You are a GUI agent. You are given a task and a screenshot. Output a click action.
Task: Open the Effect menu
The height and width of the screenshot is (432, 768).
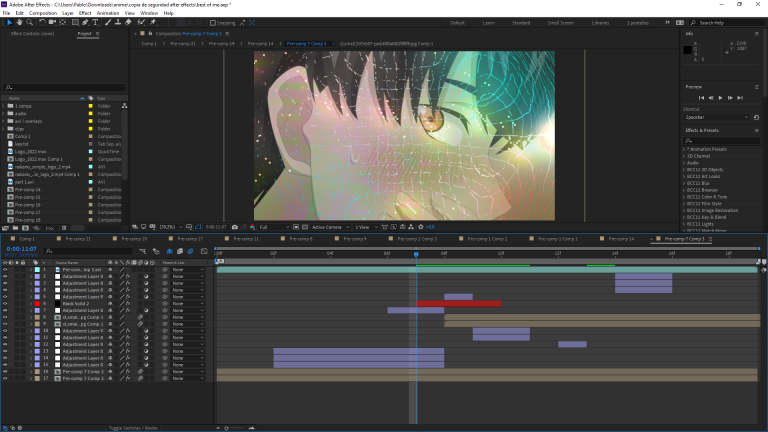pyautogui.click(x=85, y=13)
